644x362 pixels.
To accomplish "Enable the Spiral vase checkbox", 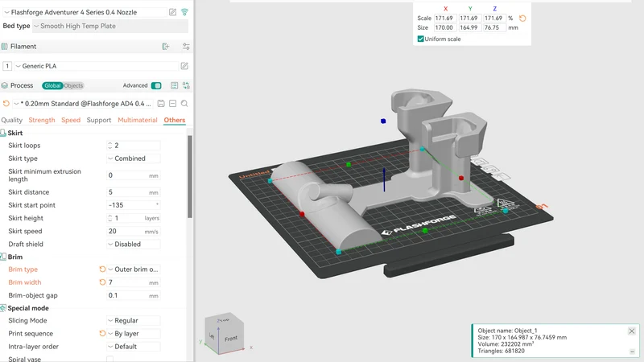I will click(x=109, y=359).
